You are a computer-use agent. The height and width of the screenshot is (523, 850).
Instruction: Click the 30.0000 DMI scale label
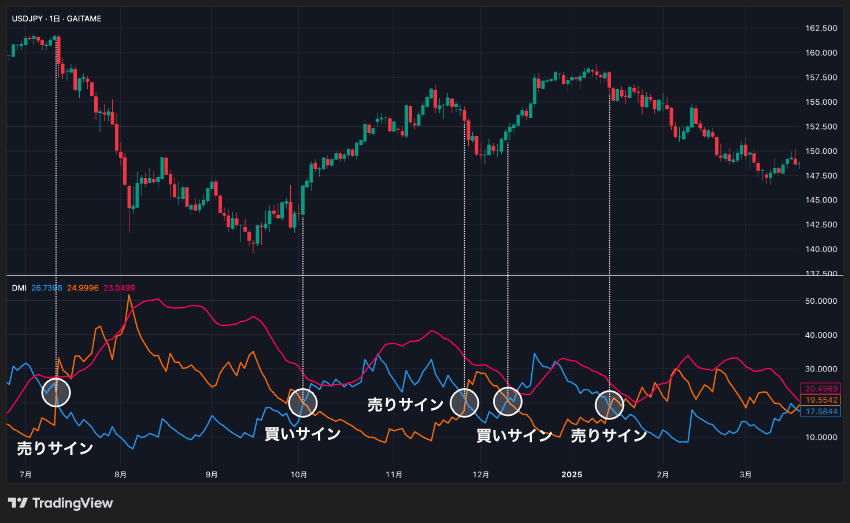tap(821, 369)
